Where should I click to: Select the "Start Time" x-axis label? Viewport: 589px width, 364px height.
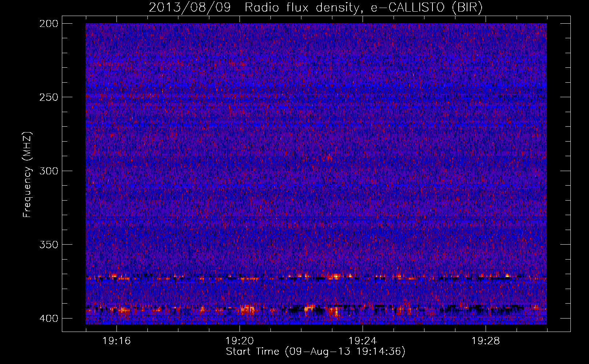click(252, 352)
